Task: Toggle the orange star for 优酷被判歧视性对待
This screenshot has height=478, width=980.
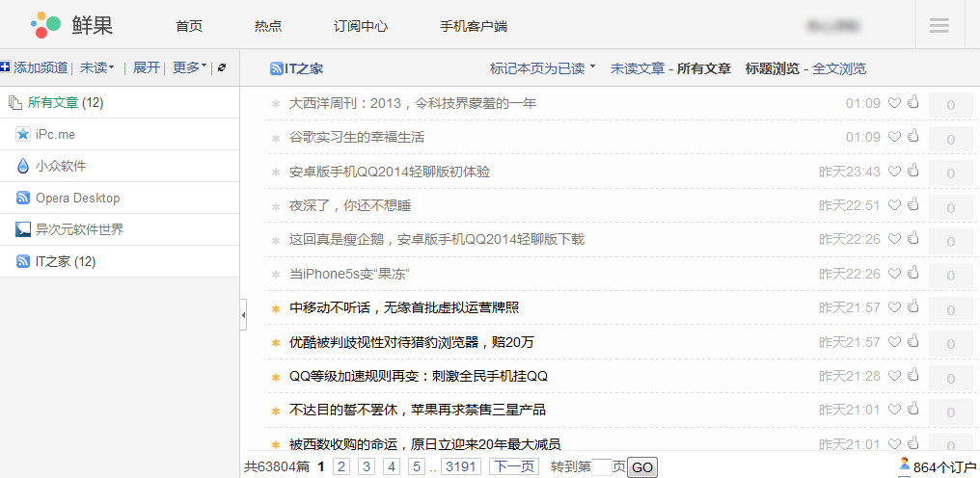Action: [x=276, y=342]
